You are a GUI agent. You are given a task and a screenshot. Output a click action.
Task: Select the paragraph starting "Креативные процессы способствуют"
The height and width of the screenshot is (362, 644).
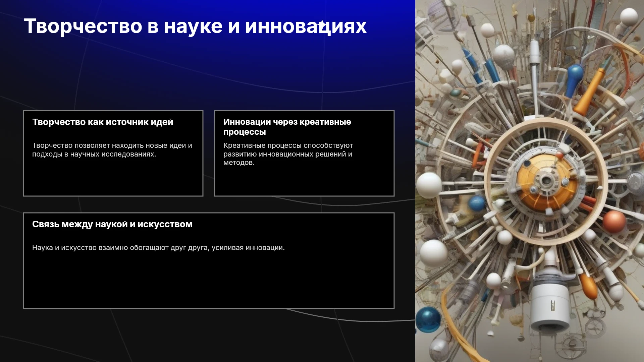coord(288,154)
